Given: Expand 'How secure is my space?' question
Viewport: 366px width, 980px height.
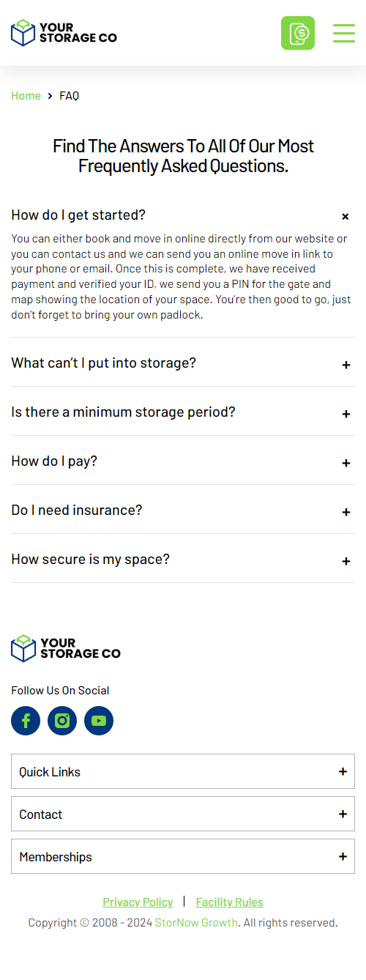Looking at the screenshot, I should click(183, 559).
